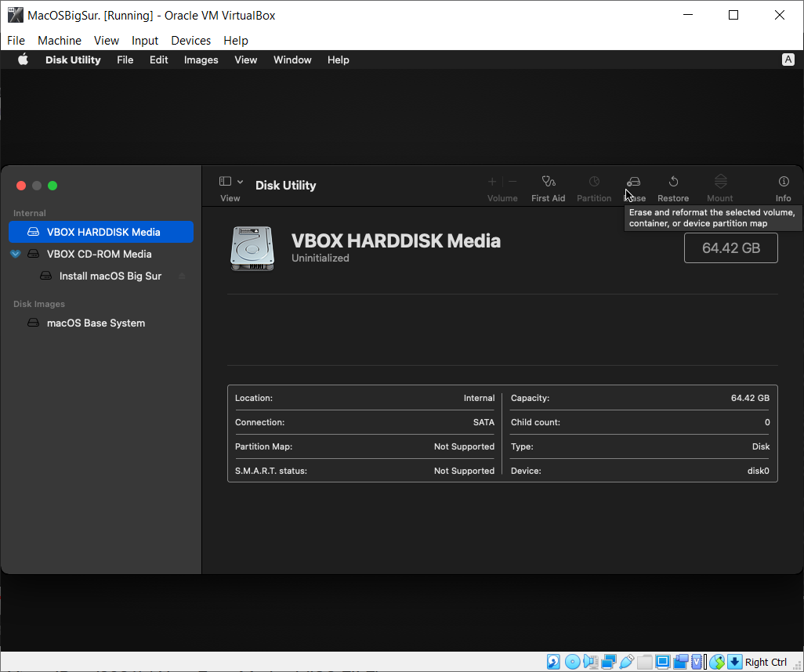The image size is (804, 672).
Task: Open VirtualBox Machine menu
Action: [60, 41]
